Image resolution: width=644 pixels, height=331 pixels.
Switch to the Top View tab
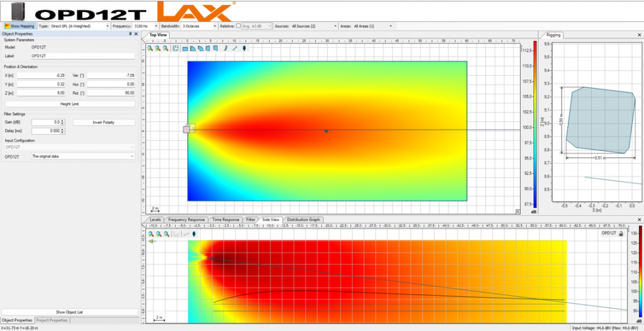pyautogui.click(x=158, y=35)
